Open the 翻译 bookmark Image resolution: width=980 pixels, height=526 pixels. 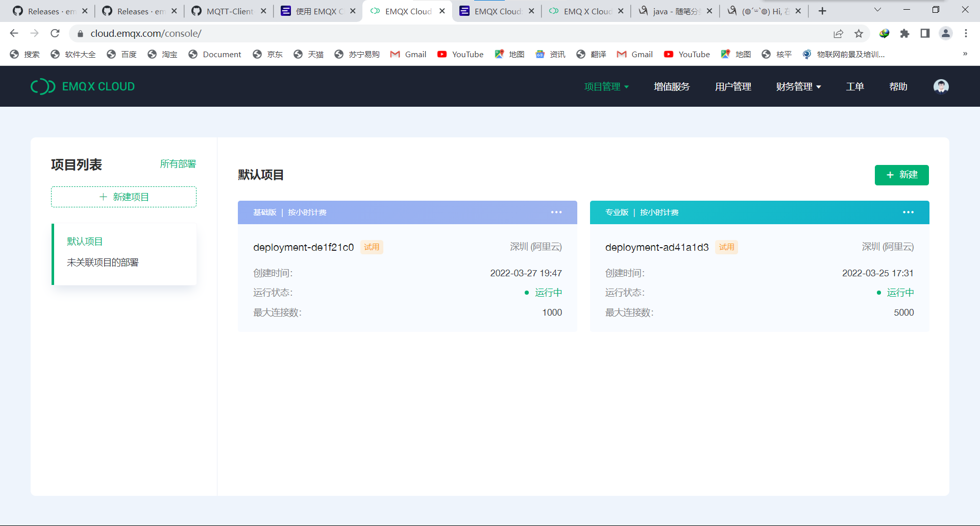[x=591, y=54]
